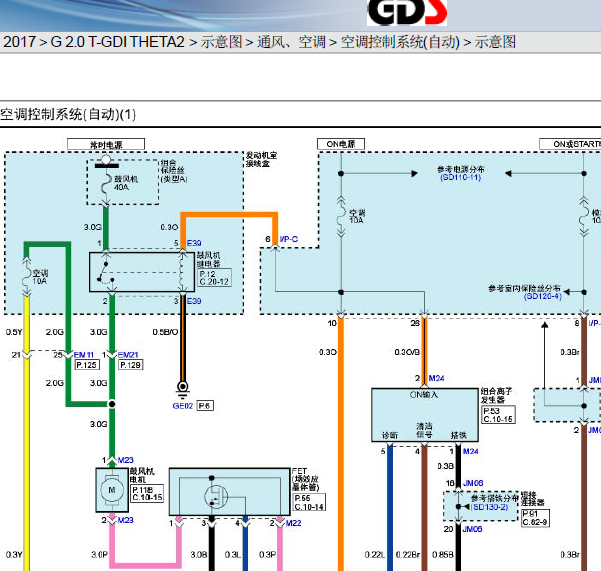Viewport: 601px width, 571px height.
Task: Click the blower motor M symbol
Action: coord(112,490)
